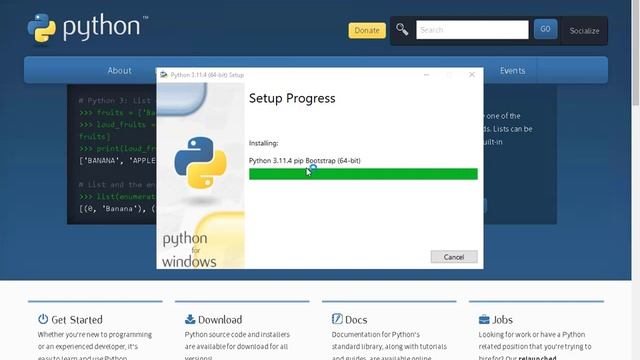
Task: Minimize the Python setup dialog
Action: pos(426,75)
